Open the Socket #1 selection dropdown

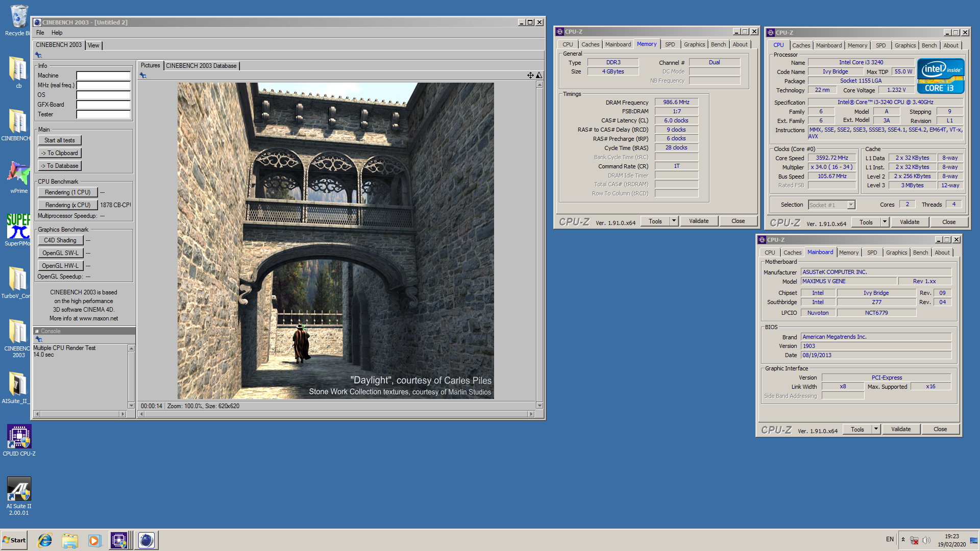[851, 205]
